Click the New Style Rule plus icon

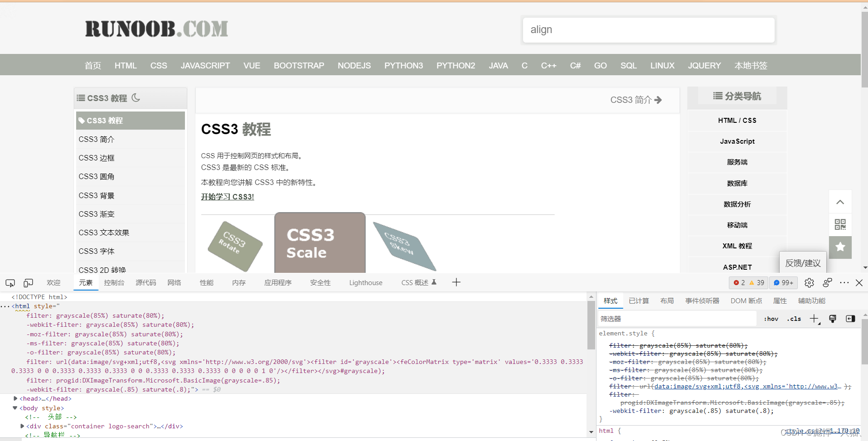[x=814, y=319]
